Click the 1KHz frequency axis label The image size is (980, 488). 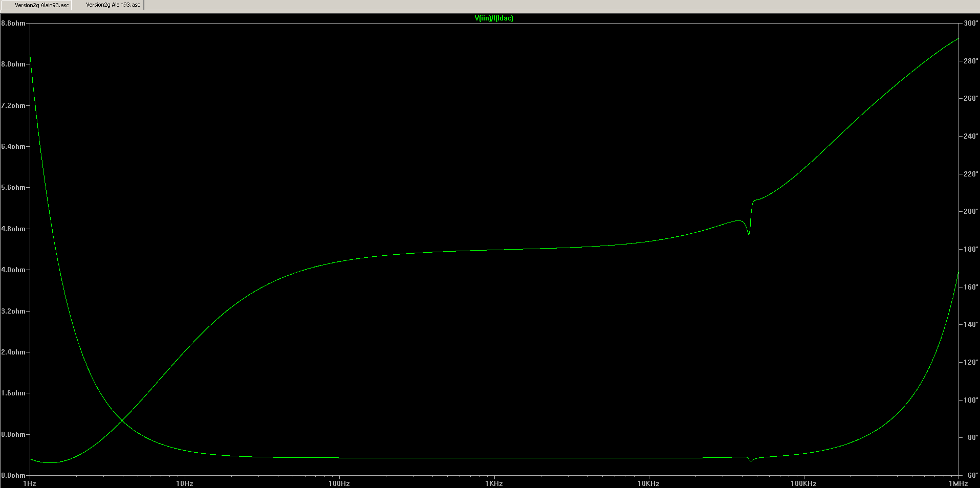click(x=494, y=483)
